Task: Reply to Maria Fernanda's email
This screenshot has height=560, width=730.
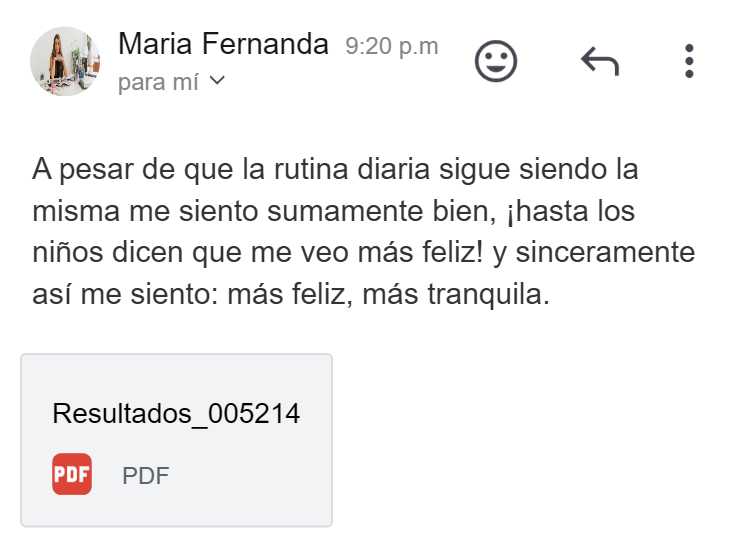Action: 599,62
